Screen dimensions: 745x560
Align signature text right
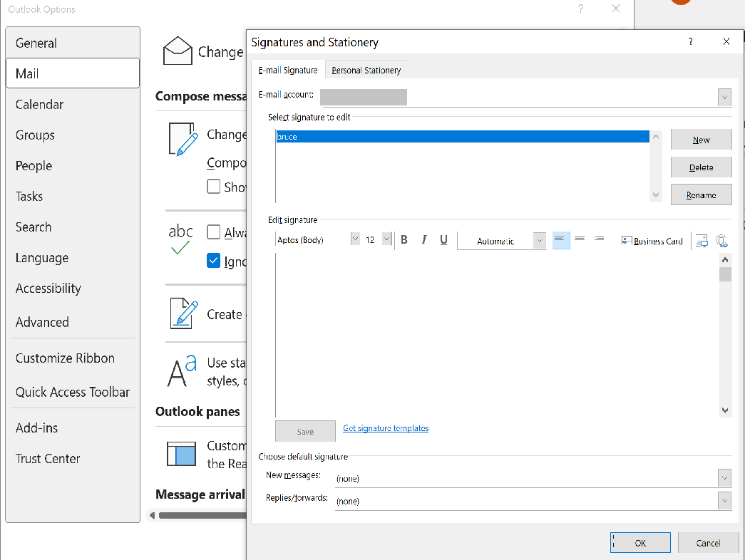599,240
